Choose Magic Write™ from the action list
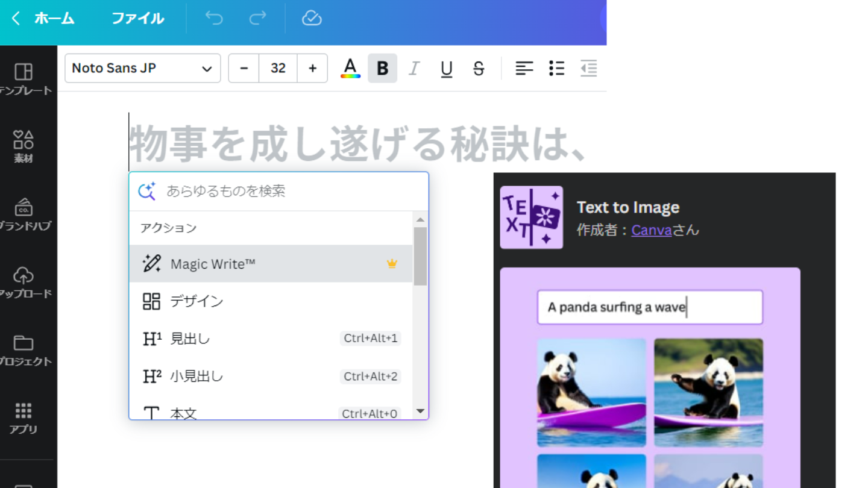Image resolution: width=868 pixels, height=488 pixels. pos(271,263)
